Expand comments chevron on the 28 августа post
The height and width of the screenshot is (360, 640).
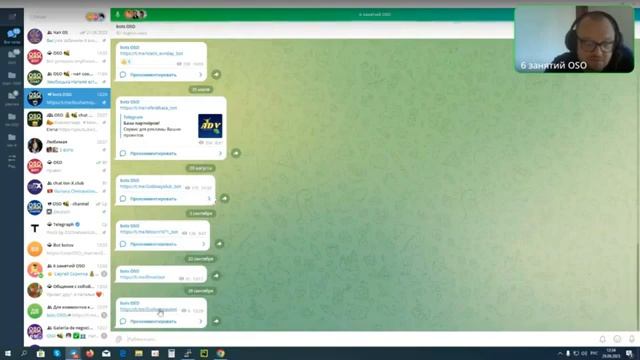coord(209,198)
